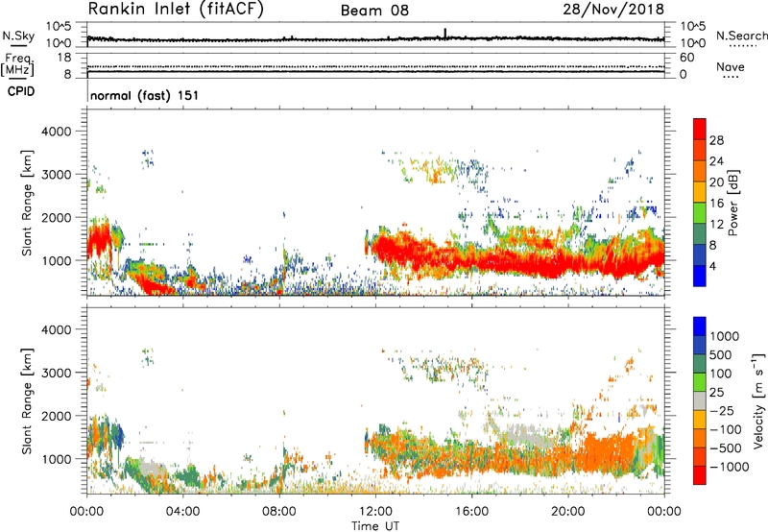
Task: Click the 'N.Sky' label
Action: pos(18,36)
